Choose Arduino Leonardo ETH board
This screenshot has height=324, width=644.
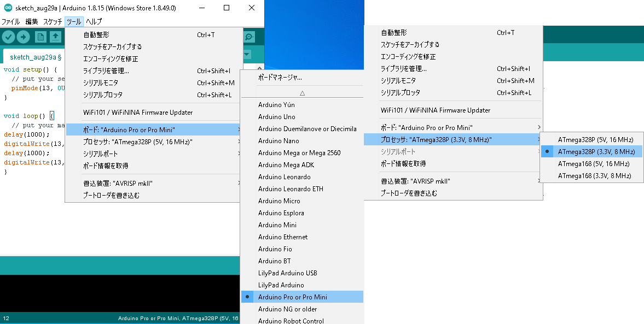pos(302,188)
